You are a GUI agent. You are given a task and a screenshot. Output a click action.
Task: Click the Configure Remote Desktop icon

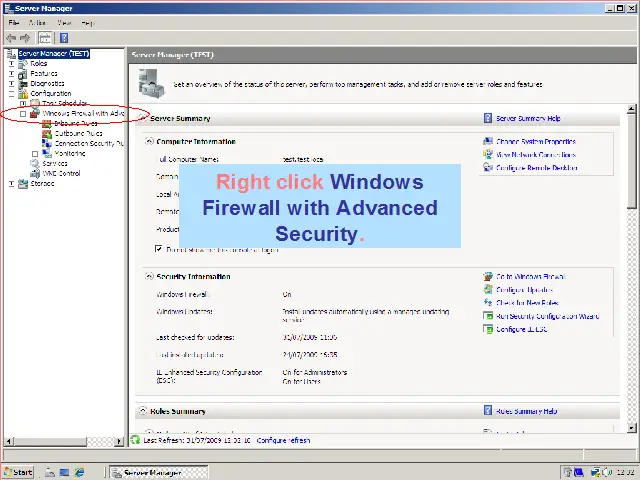(x=488, y=167)
